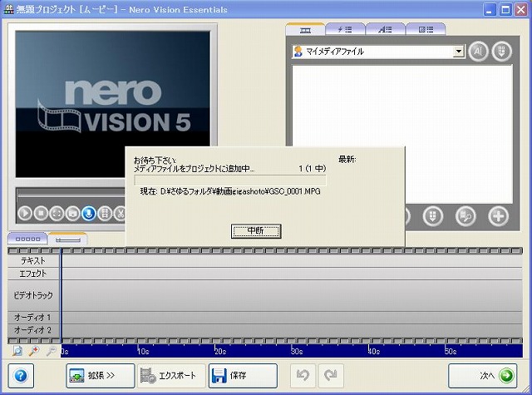
Task: Click the round AI button next to the media dropdown
Action: [478, 52]
